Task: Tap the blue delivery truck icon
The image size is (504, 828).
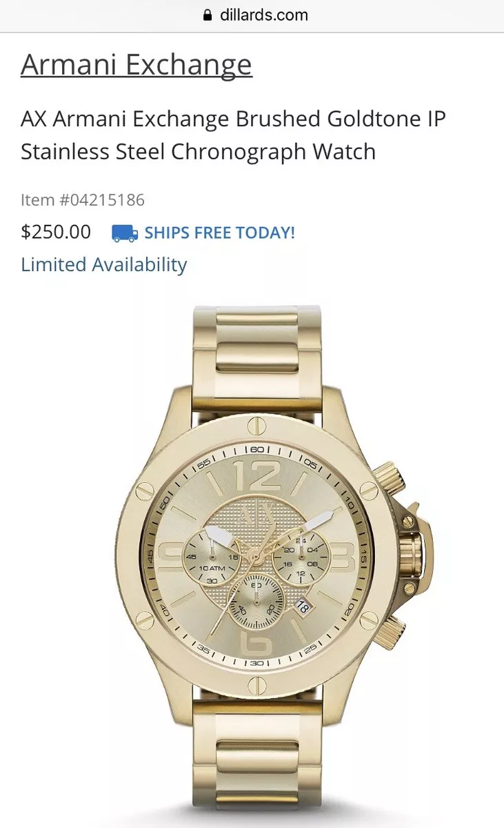Action: [125, 233]
